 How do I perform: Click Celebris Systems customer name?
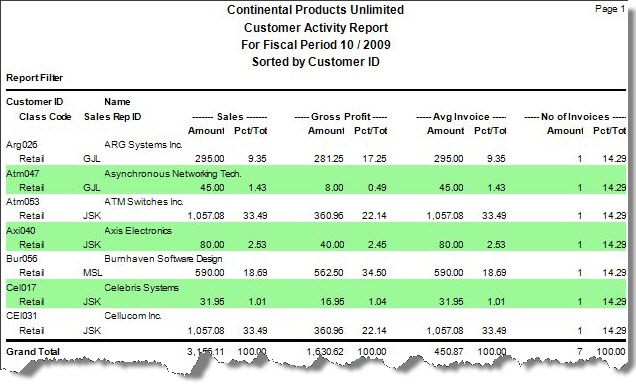point(141,287)
